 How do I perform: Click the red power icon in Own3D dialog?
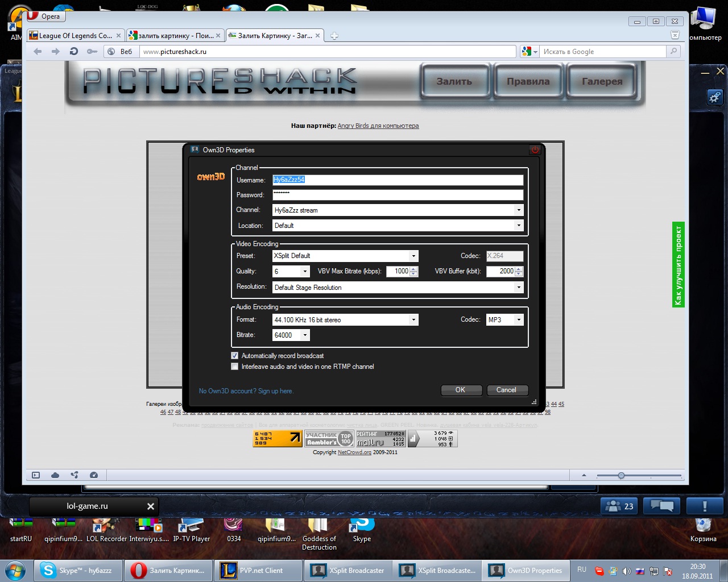point(535,150)
